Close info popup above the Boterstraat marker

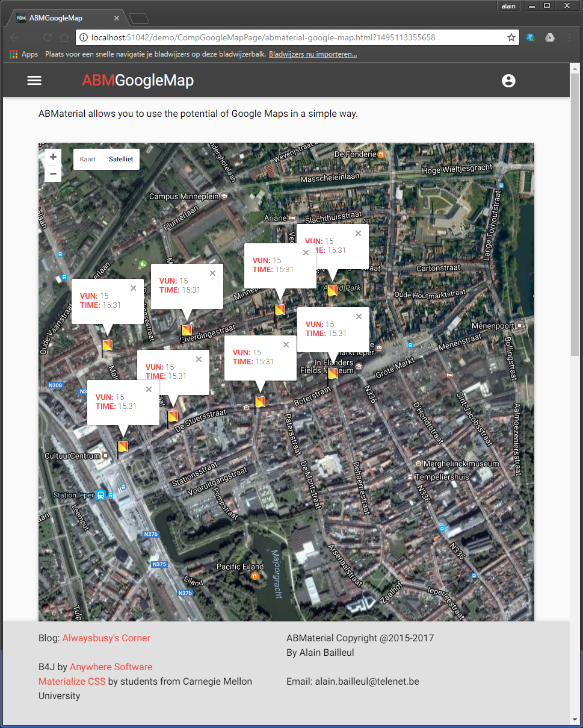tap(286, 344)
